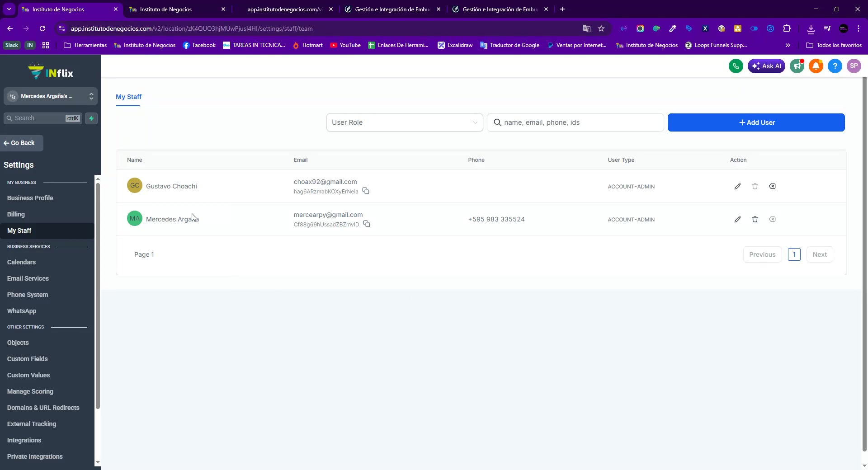Open the browser translate icon
Screen dimensions: 868x470
(587, 28)
